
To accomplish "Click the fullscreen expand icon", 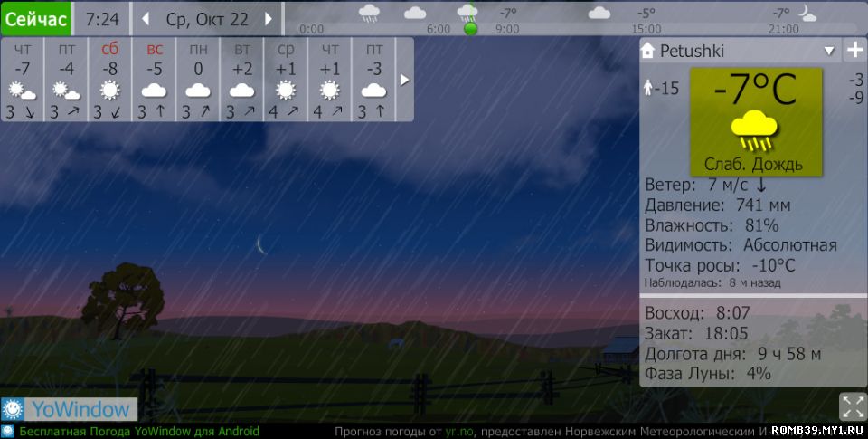I will coord(853,406).
